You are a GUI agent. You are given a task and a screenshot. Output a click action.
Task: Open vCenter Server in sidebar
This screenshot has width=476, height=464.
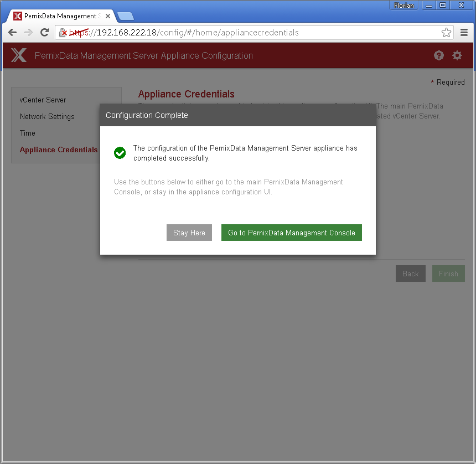point(43,100)
